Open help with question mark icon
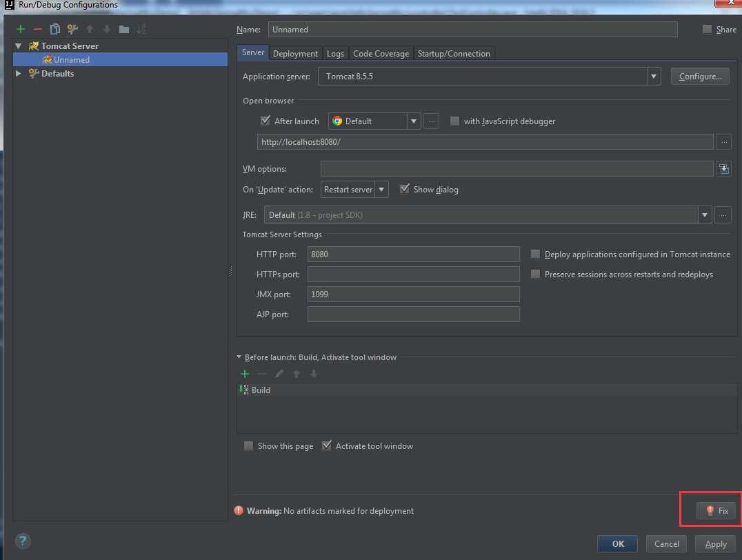742x560 pixels. (x=23, y=541)
